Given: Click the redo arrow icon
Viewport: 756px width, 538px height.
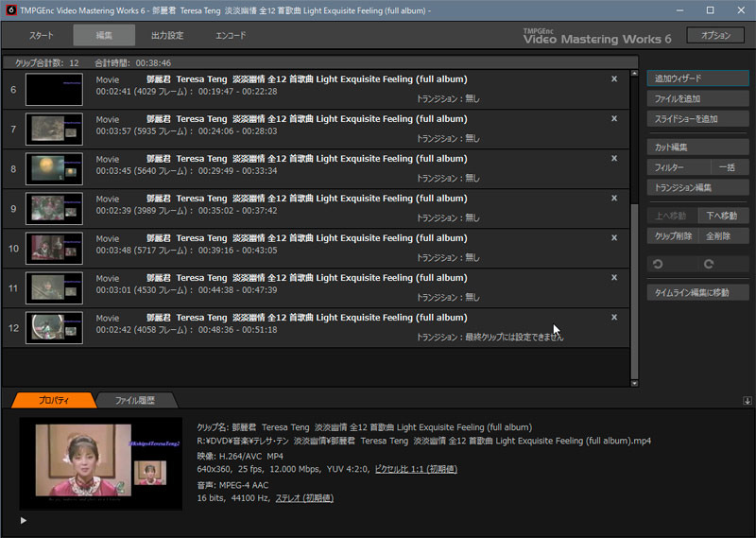Looking at the screenshot, I should pyautogui.click(x=709, y=264).
